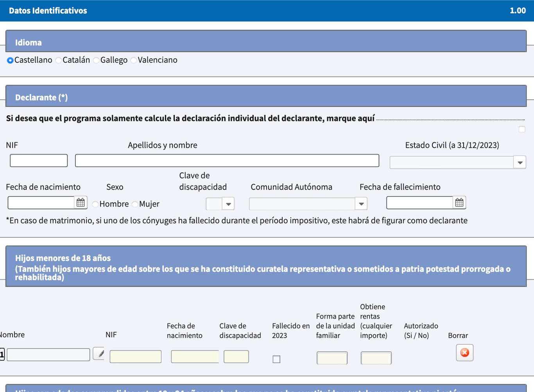The image size is (534, 392).
Task: Click the child 1 Nombre input field
Action: [48, 355]
